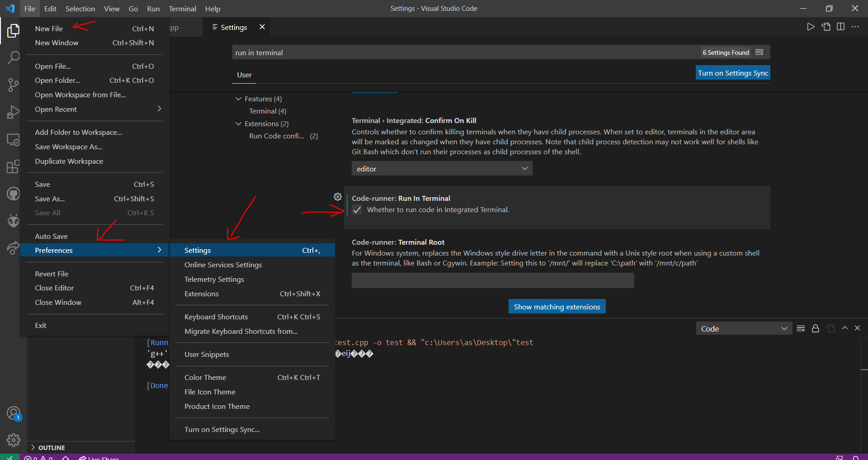Viewport: 868px width, 460px height.
Task: Select the User settings tab
Action: click(x=244, y=75)
